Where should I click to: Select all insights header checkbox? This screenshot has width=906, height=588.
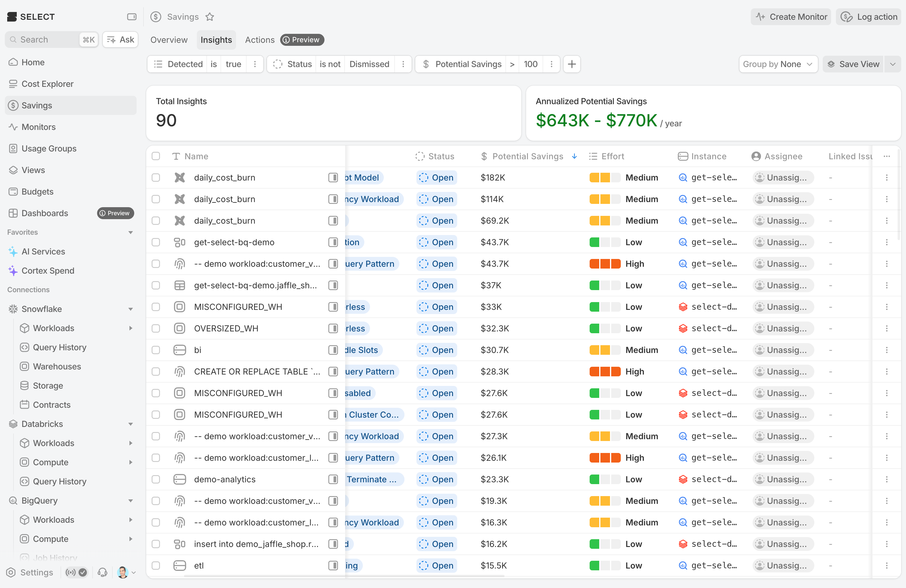(156, 156)
